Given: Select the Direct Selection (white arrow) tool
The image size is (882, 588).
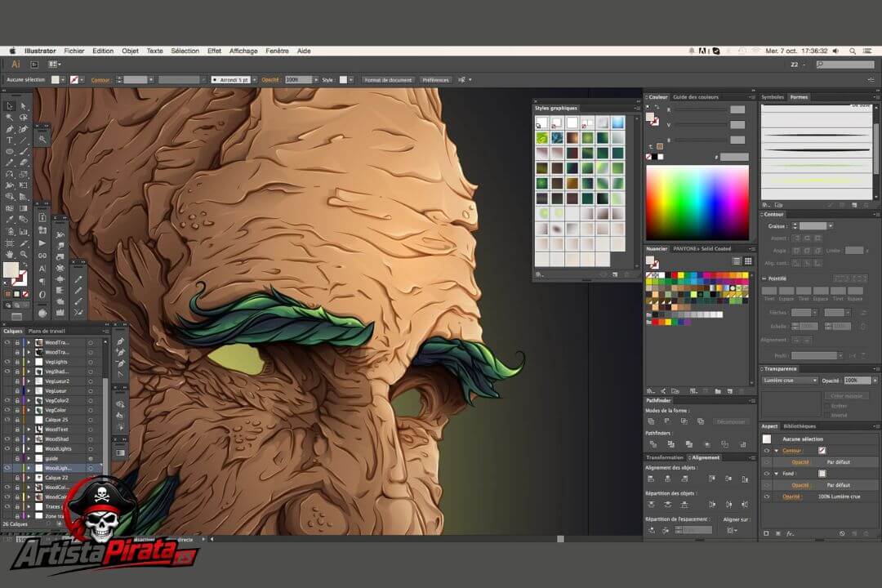Looking at the screenshot, I should (x=23, y=106).
